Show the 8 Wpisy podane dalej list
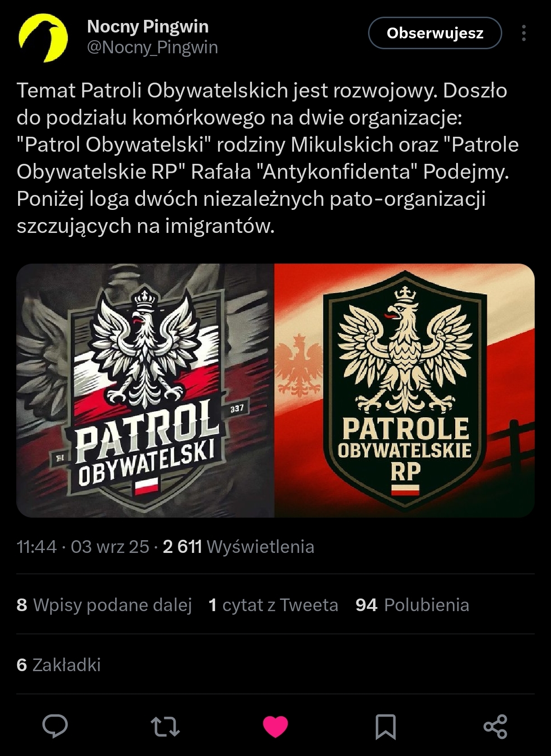The image size is (551, 756). [104, 605]
